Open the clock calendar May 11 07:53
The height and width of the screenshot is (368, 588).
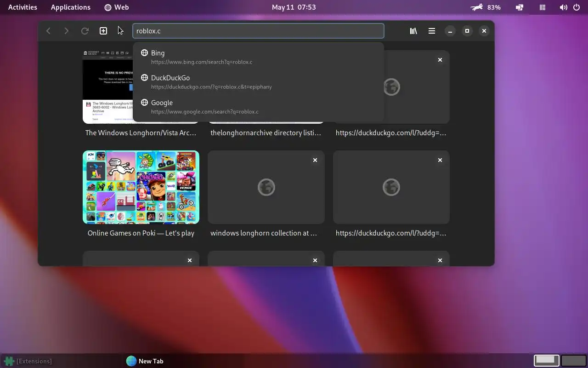tap(294, 7)
